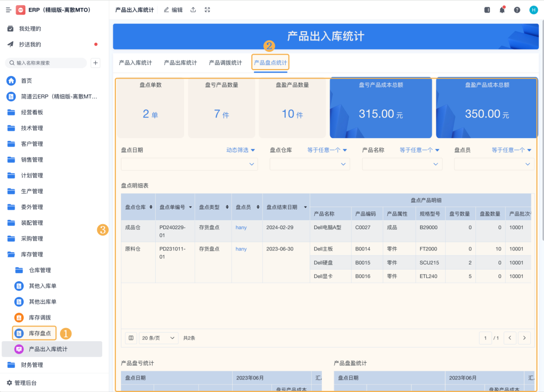
Task: Click the 库存盘点 form icon
Action: click(19, 334)
